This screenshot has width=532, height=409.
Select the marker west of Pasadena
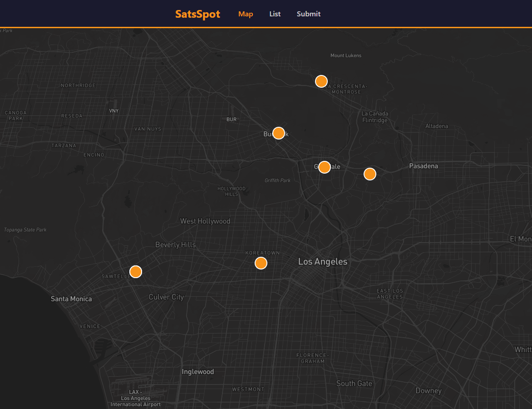coord(370,174)
